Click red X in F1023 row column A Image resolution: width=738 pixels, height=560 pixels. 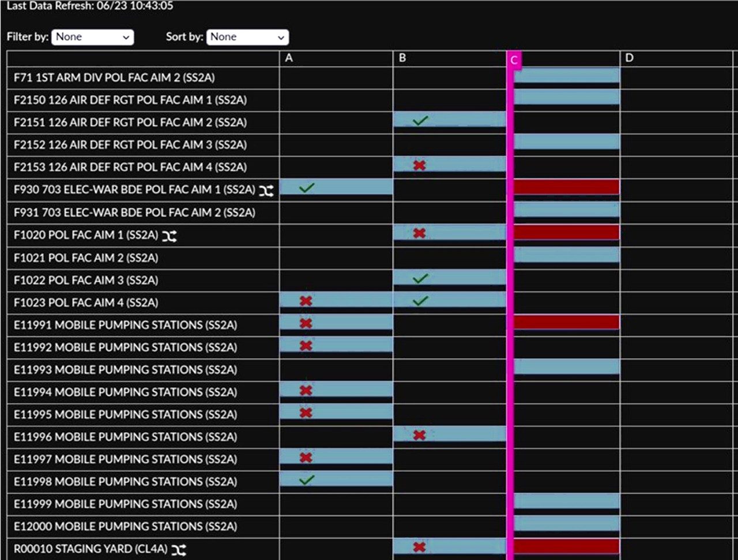click(306, 301)
